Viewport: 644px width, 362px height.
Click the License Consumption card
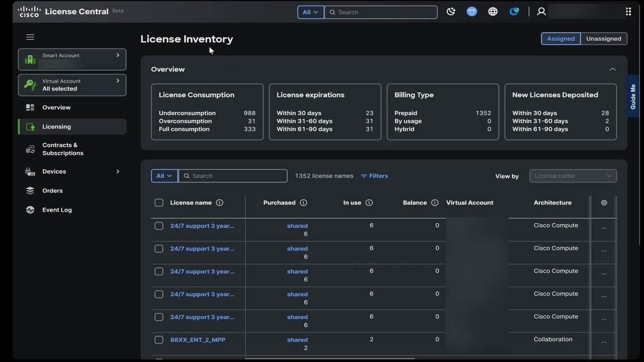pyautogui.click(x=207, y=112)
